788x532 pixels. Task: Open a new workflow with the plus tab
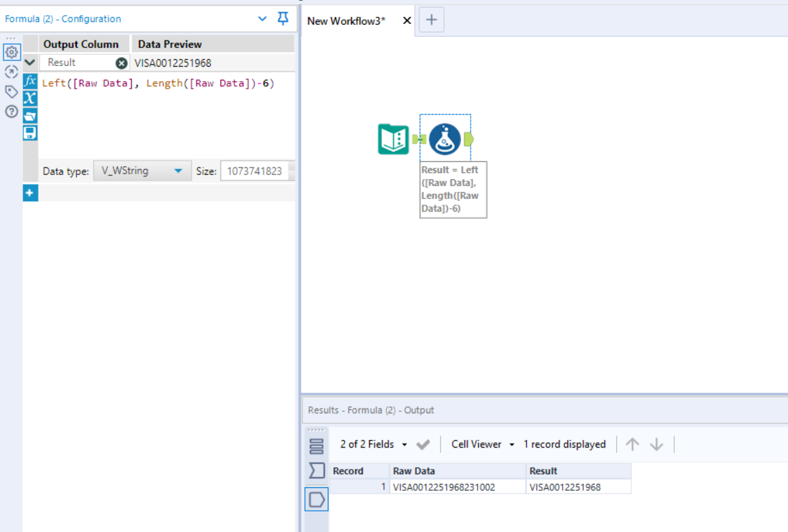click(x=431, y=20)
